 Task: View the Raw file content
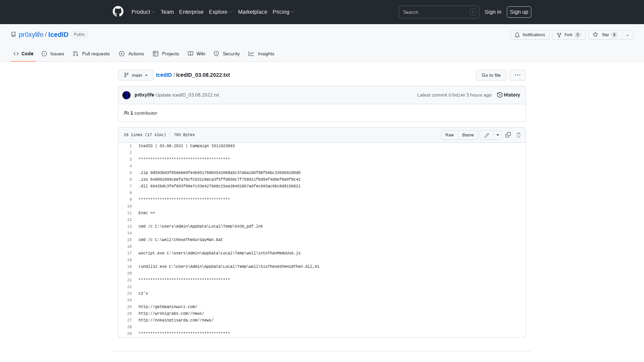click(449, 135)
